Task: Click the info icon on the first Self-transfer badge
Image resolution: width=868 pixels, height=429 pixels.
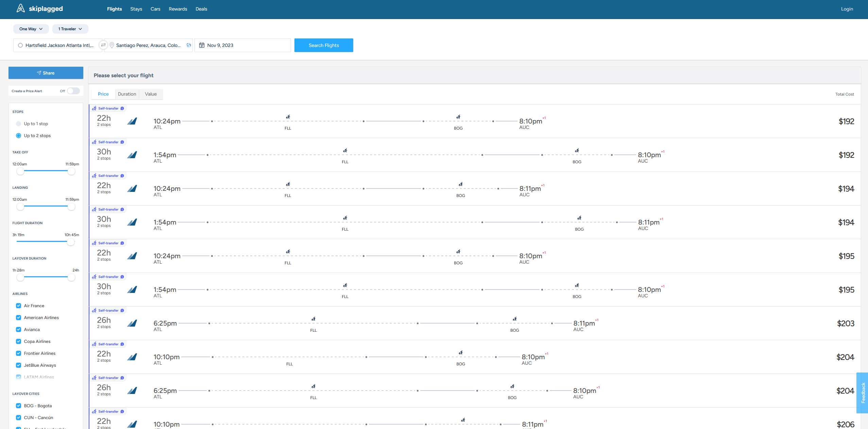Action: point(122,108)
